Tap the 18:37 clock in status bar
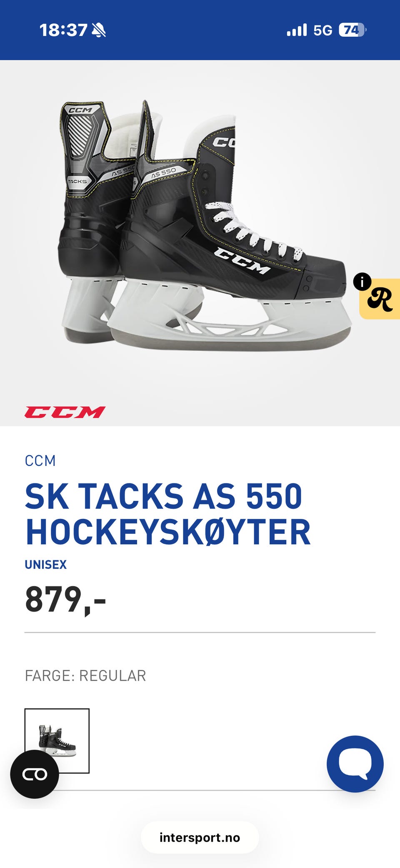 63,30
